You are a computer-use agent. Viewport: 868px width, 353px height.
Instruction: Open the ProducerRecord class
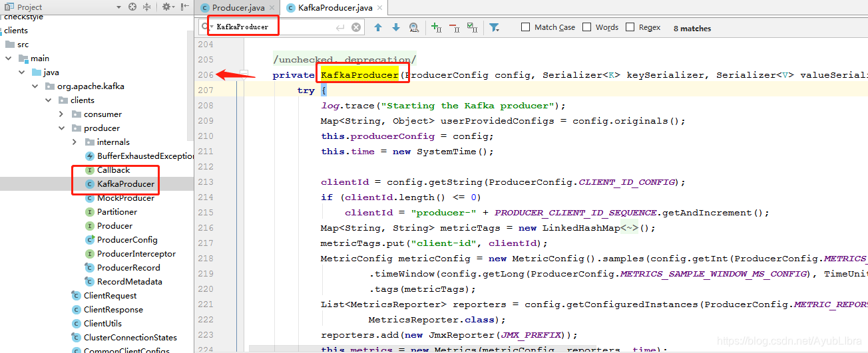(x=128, y=268)
